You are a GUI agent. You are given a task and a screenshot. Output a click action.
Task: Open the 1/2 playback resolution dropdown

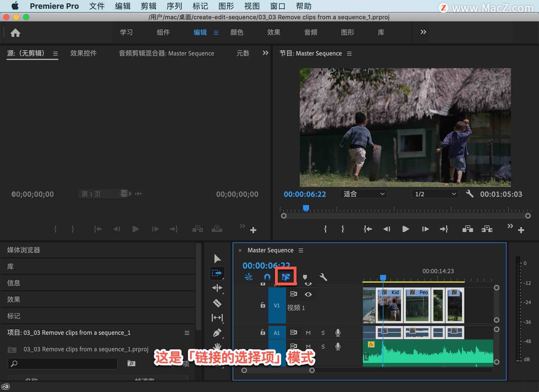point(435,194)
